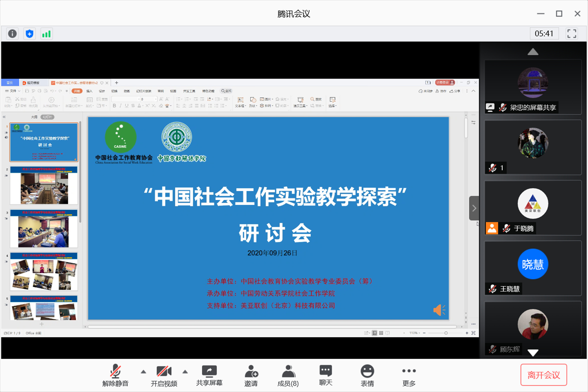Collapse the participants panel with the chevron
Image resolution: width=588 pixels, height=392 pixels.
pos(474,208)
